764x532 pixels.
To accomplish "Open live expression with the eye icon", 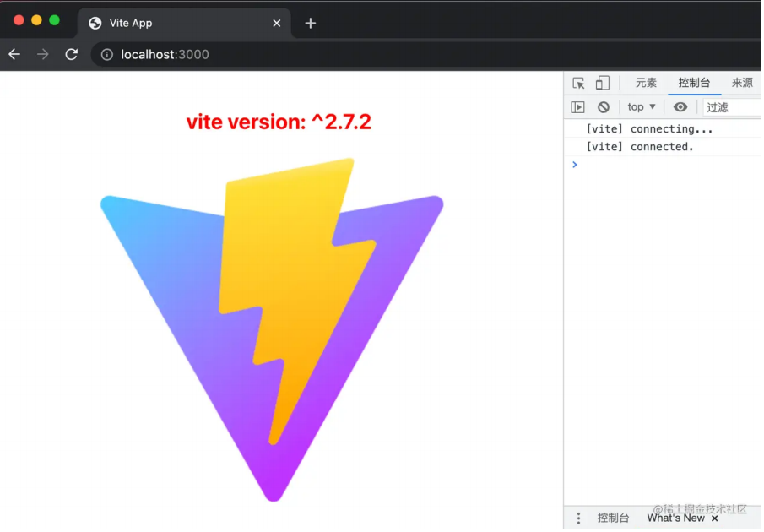I will [680, 107].
